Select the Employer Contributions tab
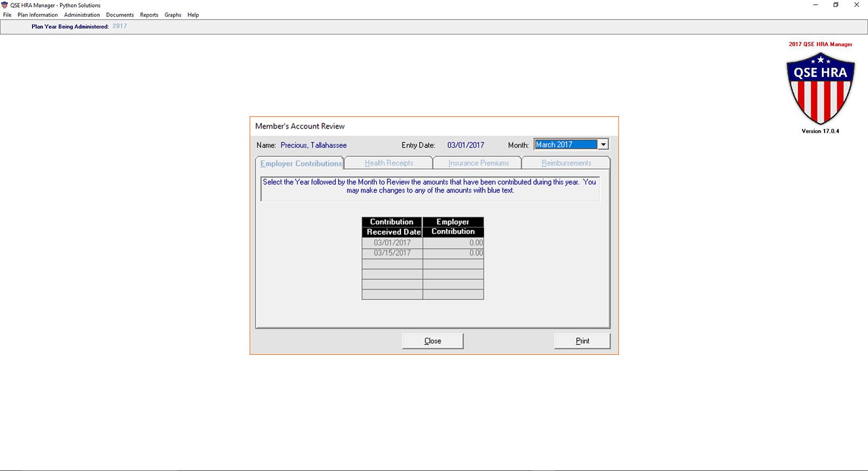Image resolution: width=868 pixels, height=471 pixels. pos(301,163)
